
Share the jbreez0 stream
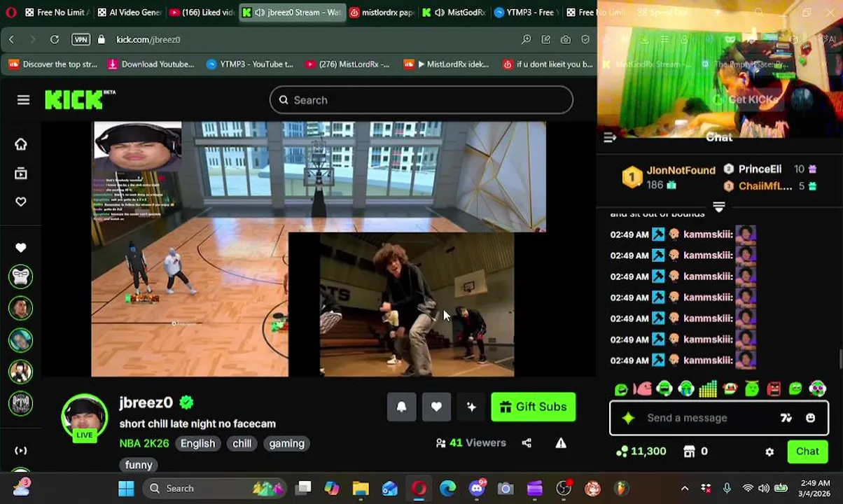(527, 443)
